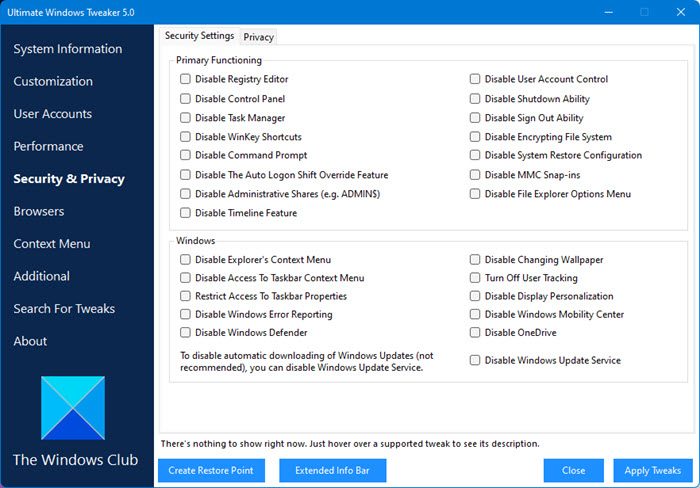Tick Disable Encrypting File System
Screen dimensions: 700x488
coord(475,137)
